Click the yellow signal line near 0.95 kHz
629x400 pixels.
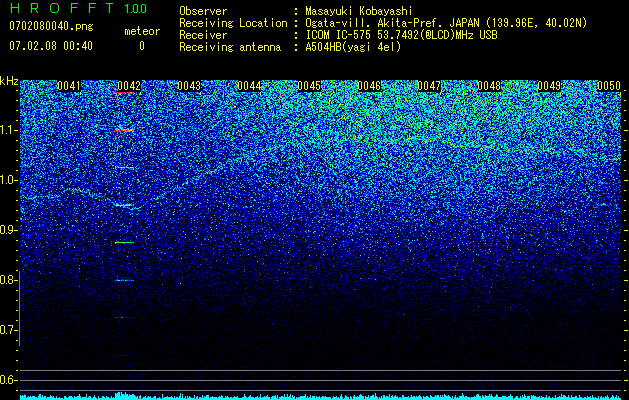(124, 205)
